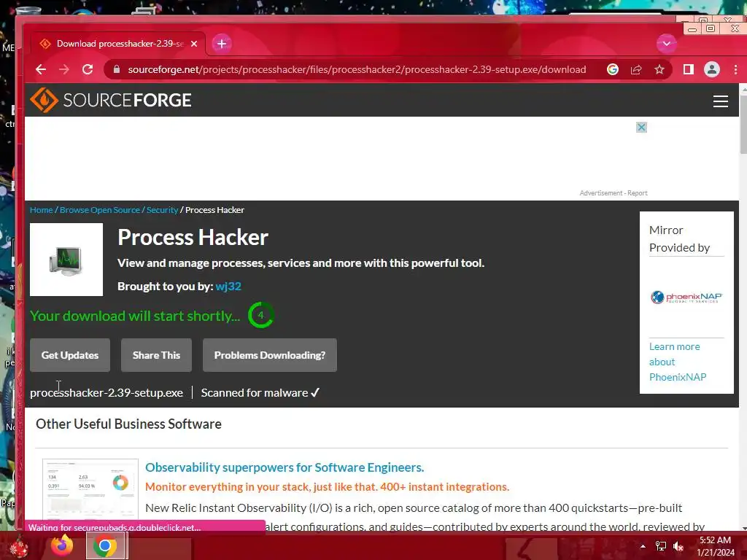The width and height of the screenshot is (747, 560).
Task: Click Chrome icon in the taskbar
Action: (105, 545)
